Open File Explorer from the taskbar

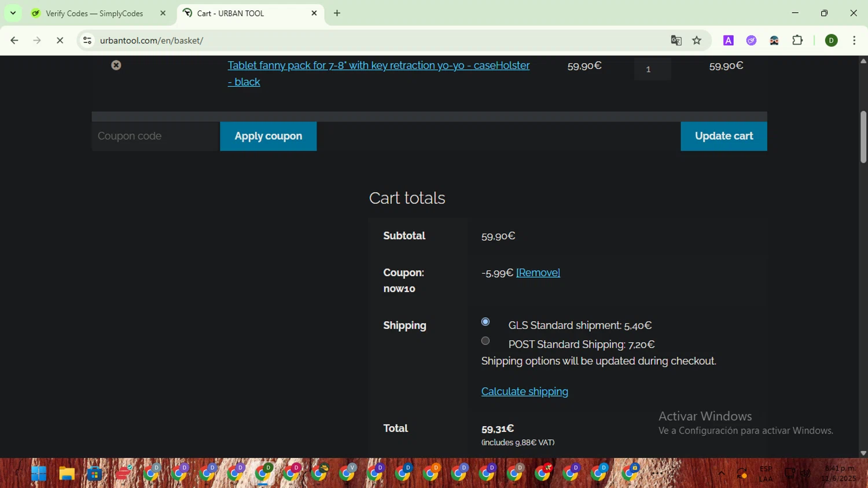pos(67,474)
